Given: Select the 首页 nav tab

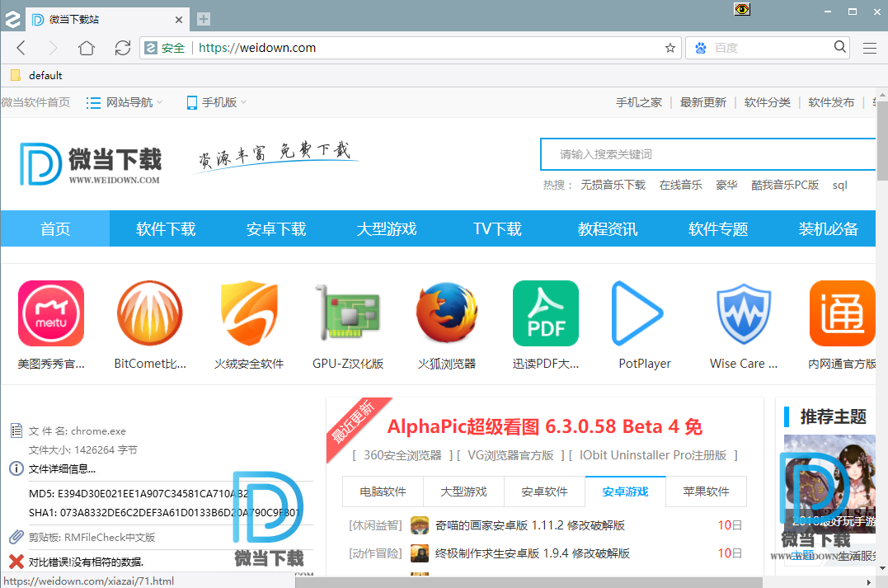Looking at the screenshot, I should coord(55,228).
